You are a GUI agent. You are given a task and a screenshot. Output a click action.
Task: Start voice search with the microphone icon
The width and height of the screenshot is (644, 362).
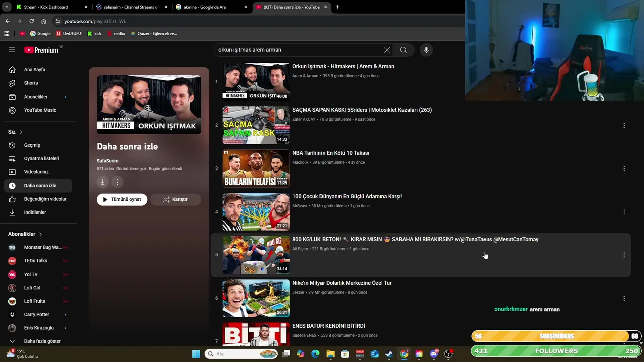tap(426, 50)
